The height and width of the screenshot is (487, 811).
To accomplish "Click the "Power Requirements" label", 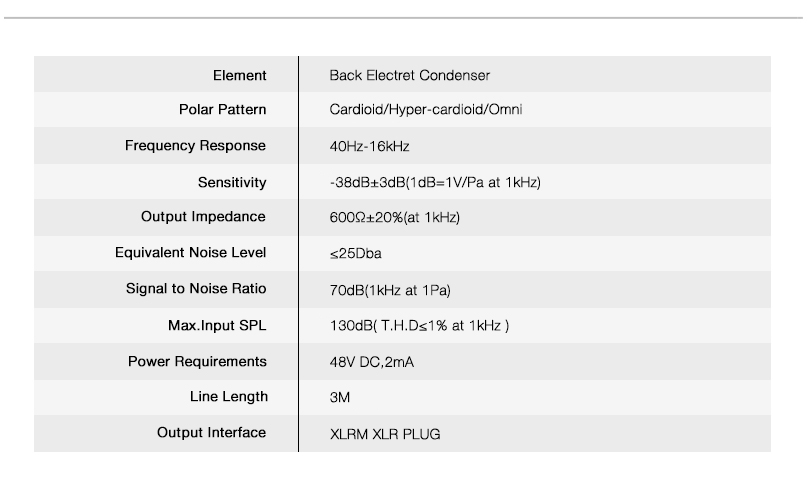I will point(197,361).
